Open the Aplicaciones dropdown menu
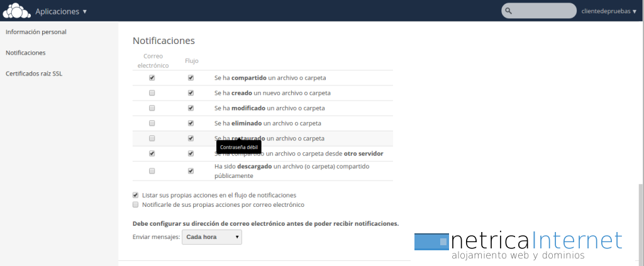Viewport: 644px width, 266px height. pos(61,11)
